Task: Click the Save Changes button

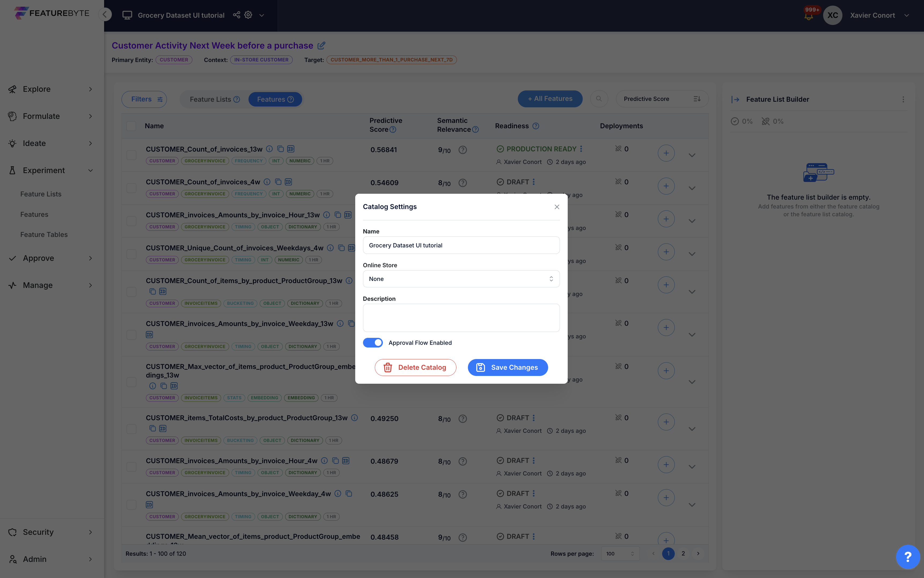Action: point(507,367)
